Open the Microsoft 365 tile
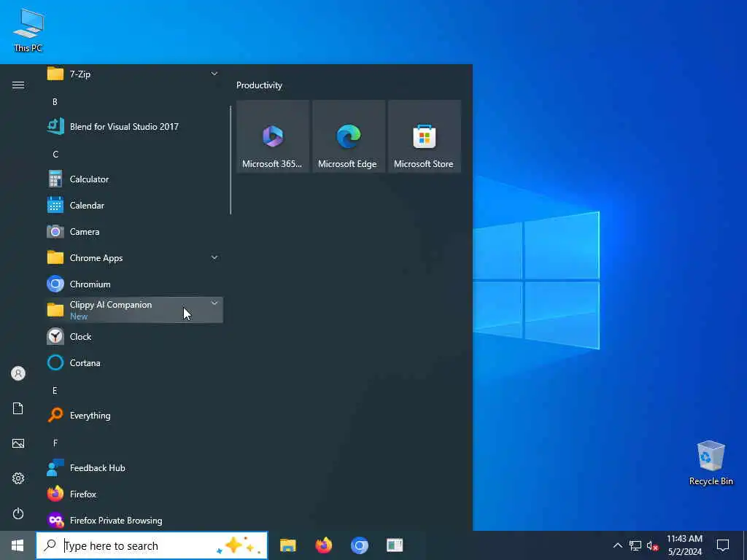Image resolution: width=747 pixels, height=560 pixels. pyautogui.click(x=273, y=136)
